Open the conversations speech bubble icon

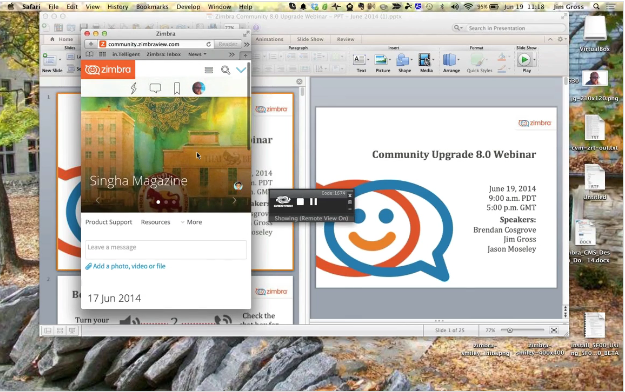coord(155,88)
